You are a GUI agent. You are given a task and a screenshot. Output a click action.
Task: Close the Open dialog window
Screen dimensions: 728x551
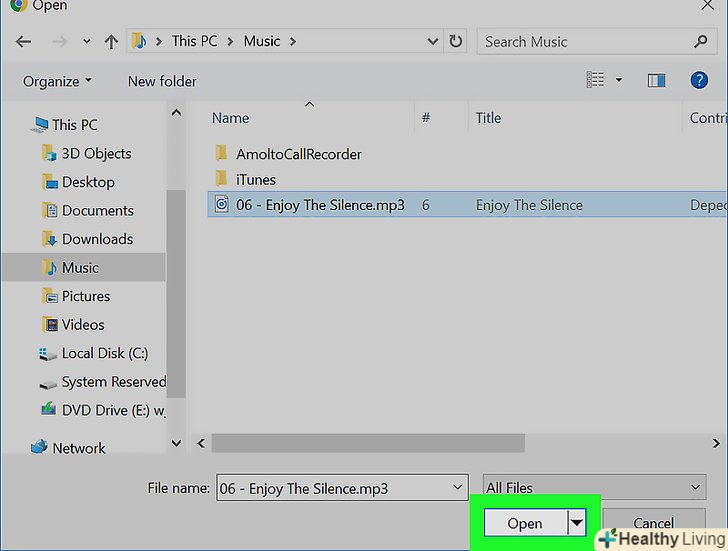pyautogui.click(x=708, y=6)
